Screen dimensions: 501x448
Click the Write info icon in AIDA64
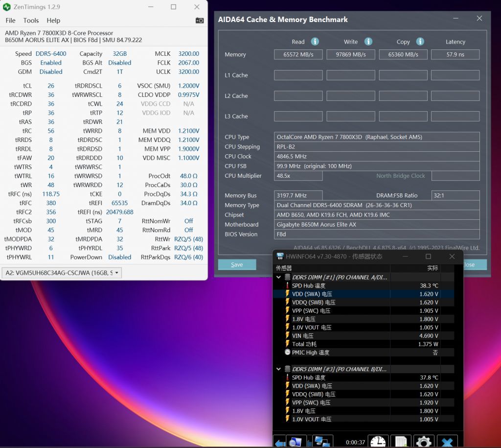368,42
